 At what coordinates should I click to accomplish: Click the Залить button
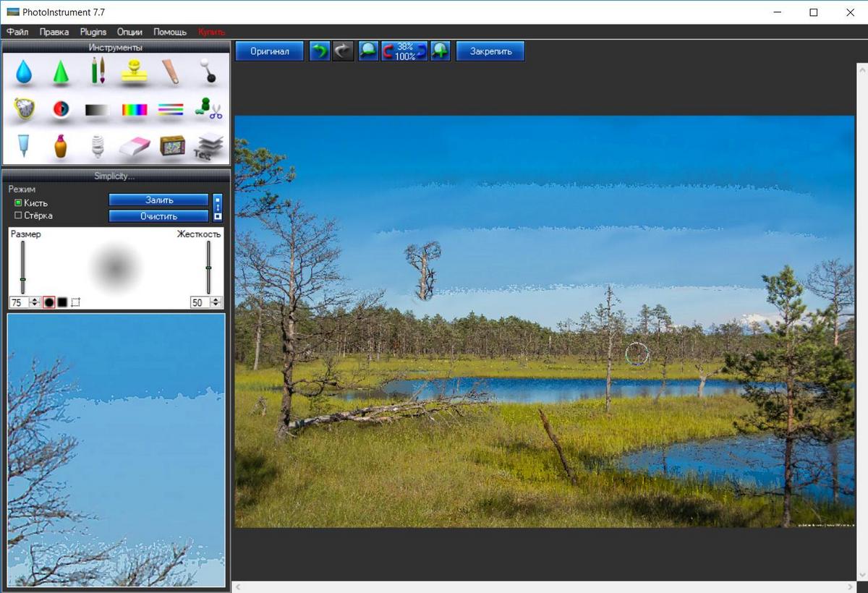tap(158, 200)
